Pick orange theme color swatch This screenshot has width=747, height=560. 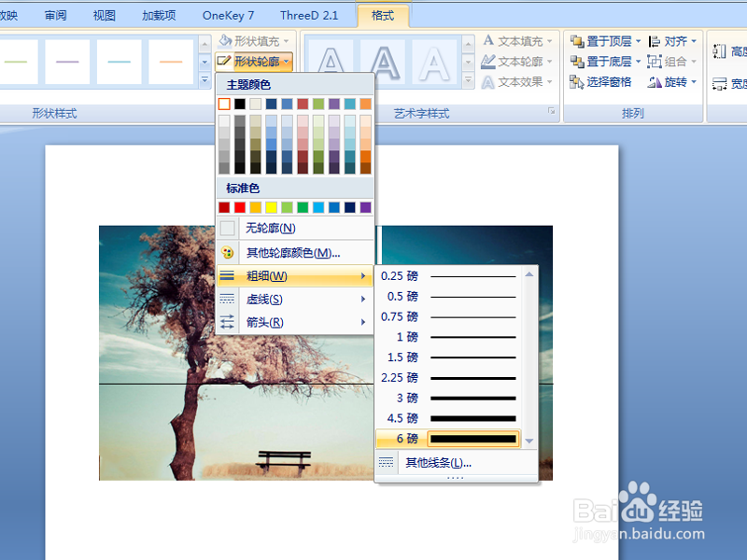tap(366, 104)
